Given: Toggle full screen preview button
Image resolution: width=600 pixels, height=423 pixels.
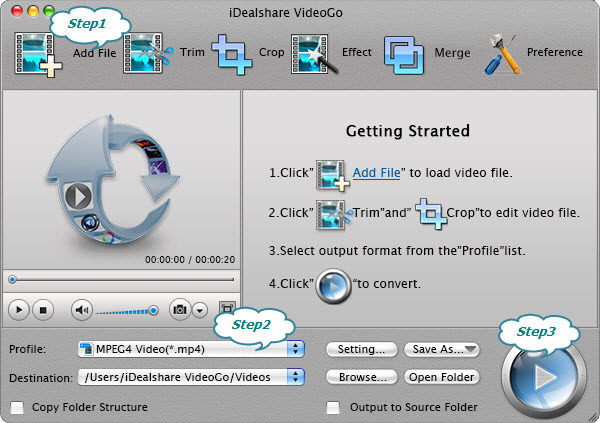Looking at the screenshot, I should click(227, 309).
